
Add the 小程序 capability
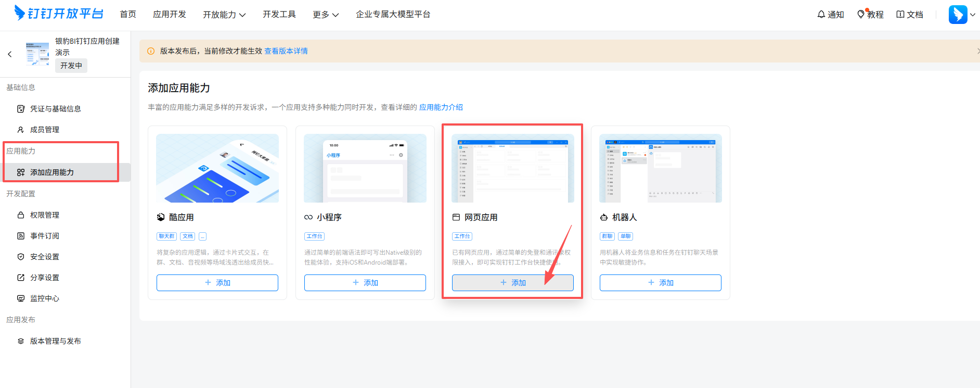point(365,283)
